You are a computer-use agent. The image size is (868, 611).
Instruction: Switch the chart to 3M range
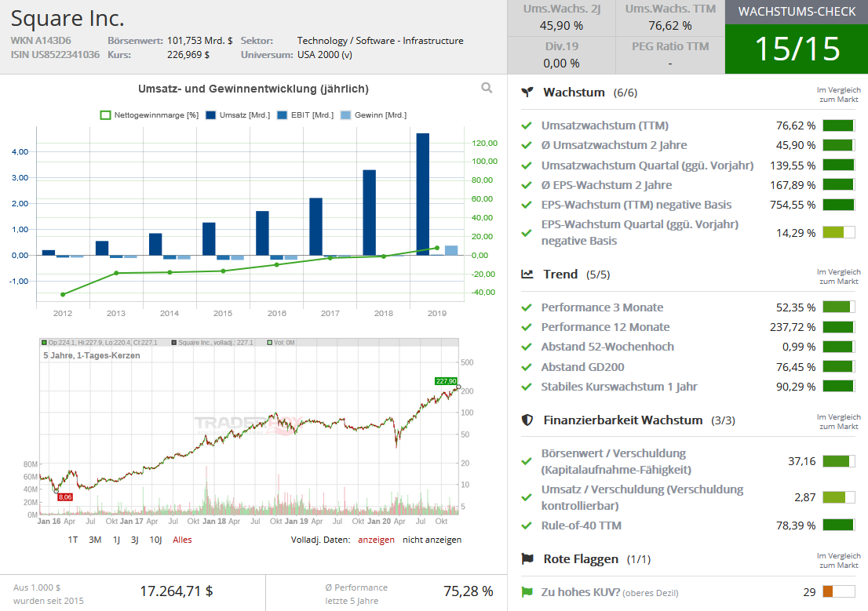click(95, 540)
